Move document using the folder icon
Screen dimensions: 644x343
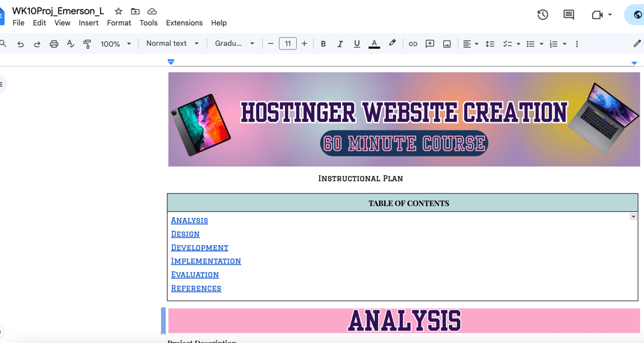(x=135, y=11)
